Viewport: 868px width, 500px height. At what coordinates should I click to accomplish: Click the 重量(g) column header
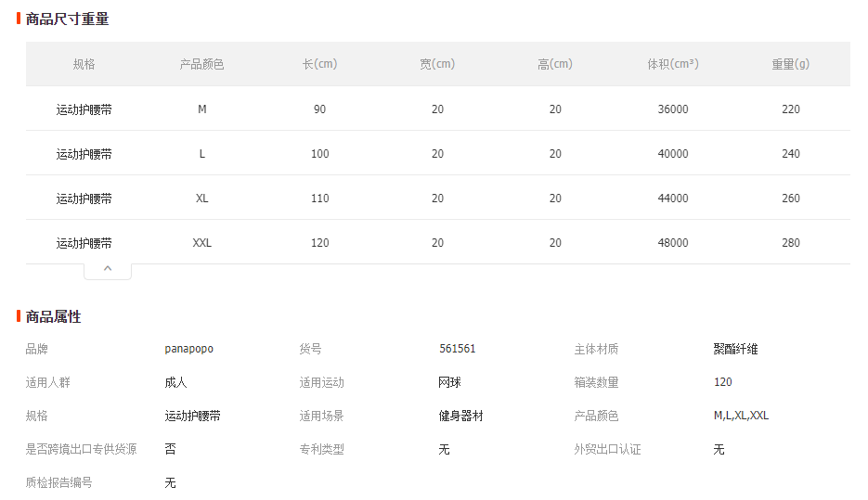point(791,64)
